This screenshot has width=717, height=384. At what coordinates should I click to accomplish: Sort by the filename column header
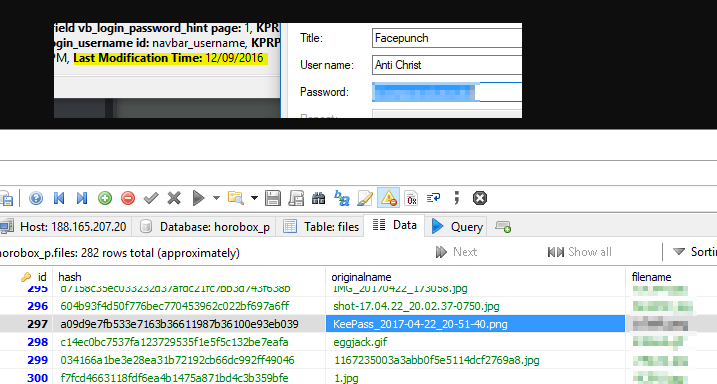[x=671, y=277]
